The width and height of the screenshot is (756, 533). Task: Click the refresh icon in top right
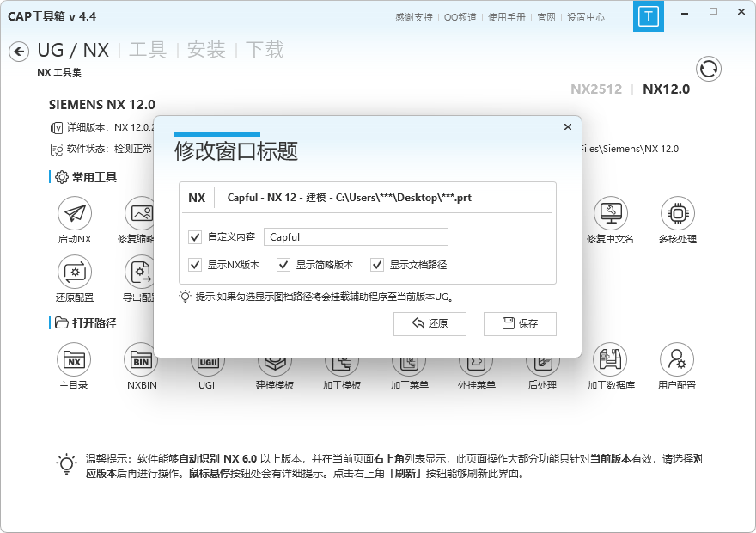(x=708, y=69)
